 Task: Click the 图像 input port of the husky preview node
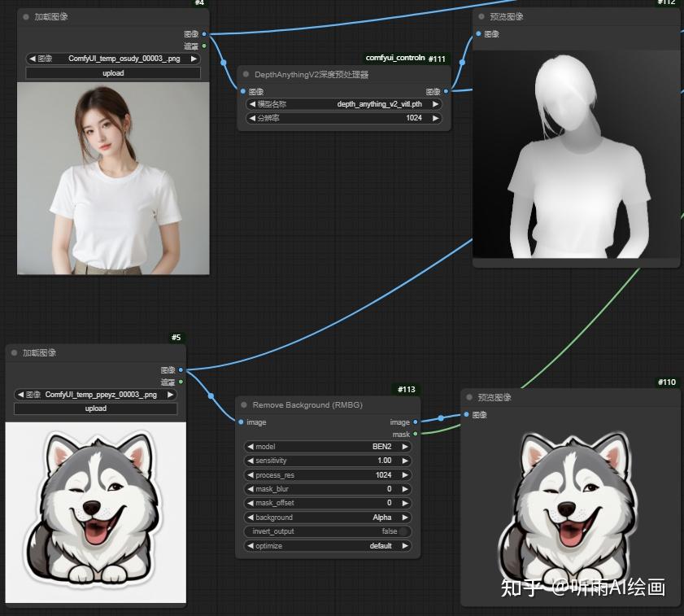(467, 415)
